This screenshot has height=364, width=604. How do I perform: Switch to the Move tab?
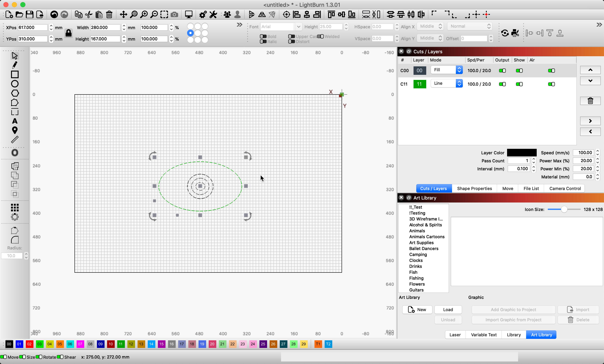[508, 189]
